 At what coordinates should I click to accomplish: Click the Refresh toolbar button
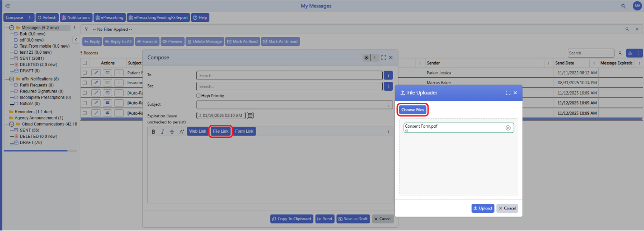coord(47,17)
